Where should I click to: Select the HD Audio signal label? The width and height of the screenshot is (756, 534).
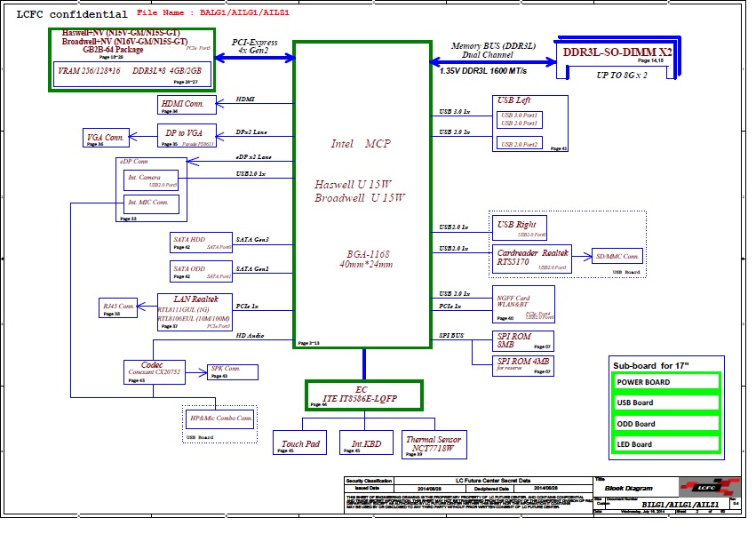coord(250,336)
